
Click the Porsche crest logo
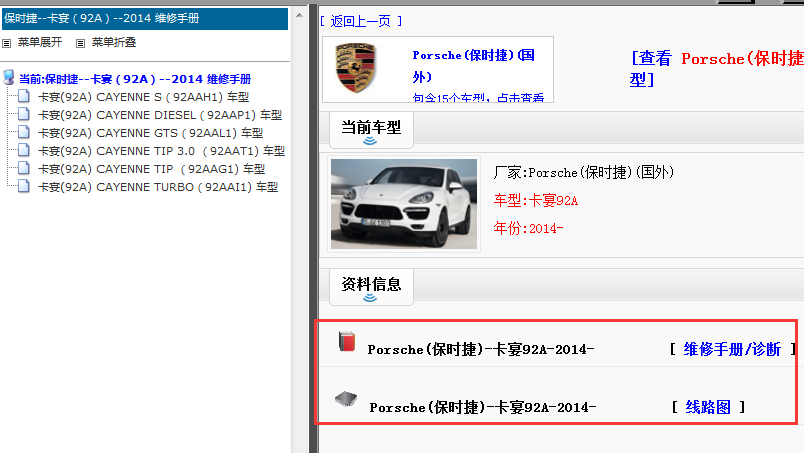[355, 68]
